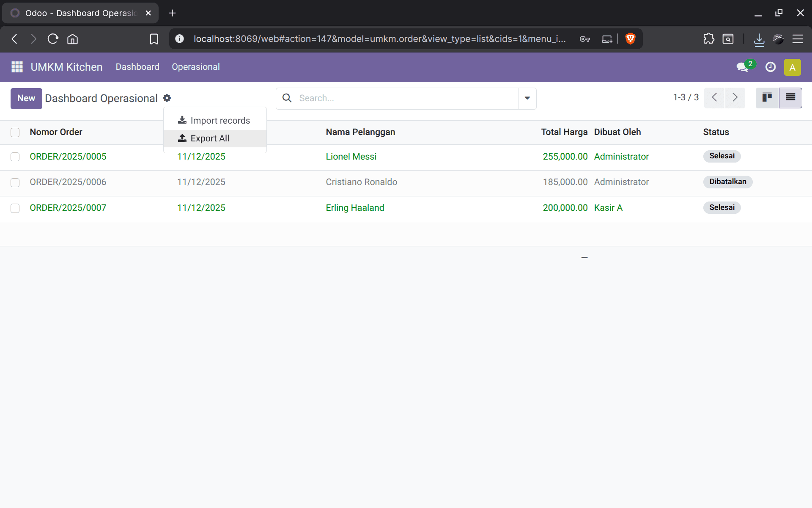Image resolution: width=812 pixels, height=508 pixels.
Task: Click the install app icon in address bar
Action: click(607, 39)
